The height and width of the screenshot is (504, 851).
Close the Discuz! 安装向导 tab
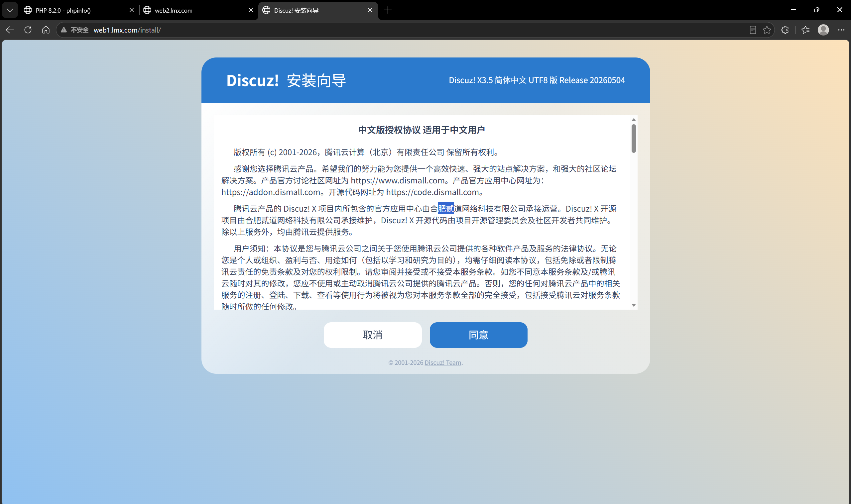click(370, 10)
